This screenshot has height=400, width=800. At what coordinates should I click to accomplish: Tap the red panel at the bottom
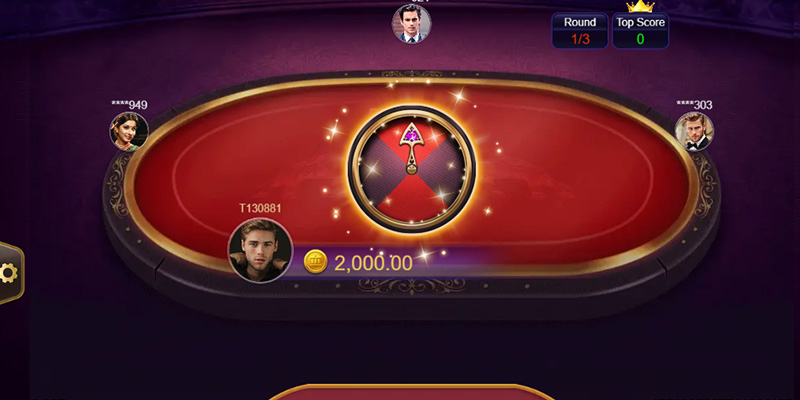click(411, 392)
